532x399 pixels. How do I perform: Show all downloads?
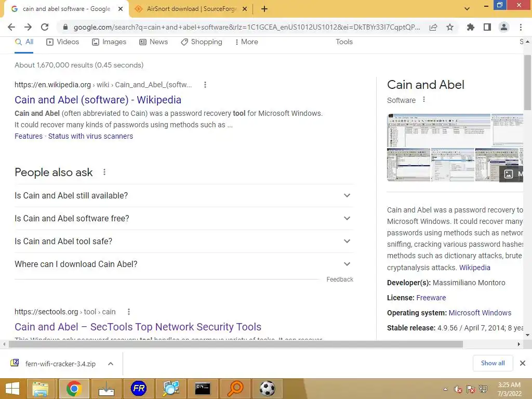pyautogui.click(x=493, y=363)
